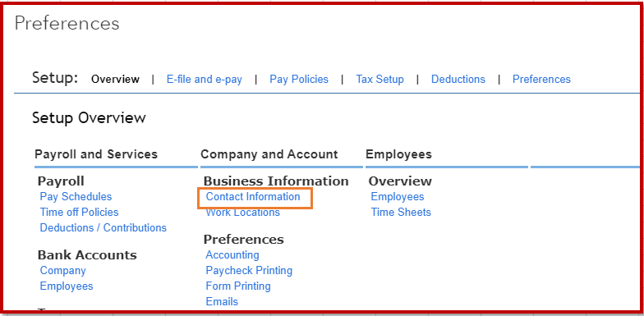The width and height of the screenshot is (644, 316).
Task: Click the Business Information heading
Action: pyautogui.click(x=276, y=181)
